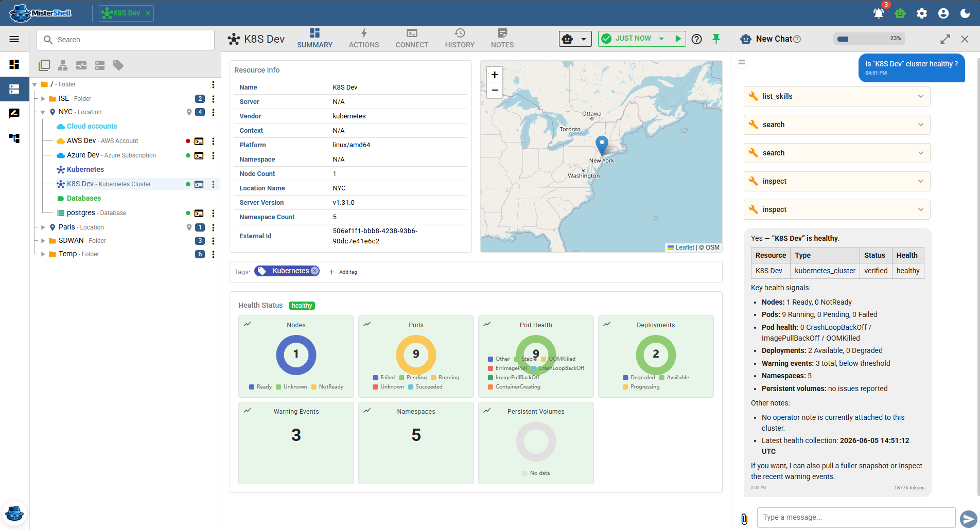
Task: Expand the first search tool call
Action: tap(837, 125)
